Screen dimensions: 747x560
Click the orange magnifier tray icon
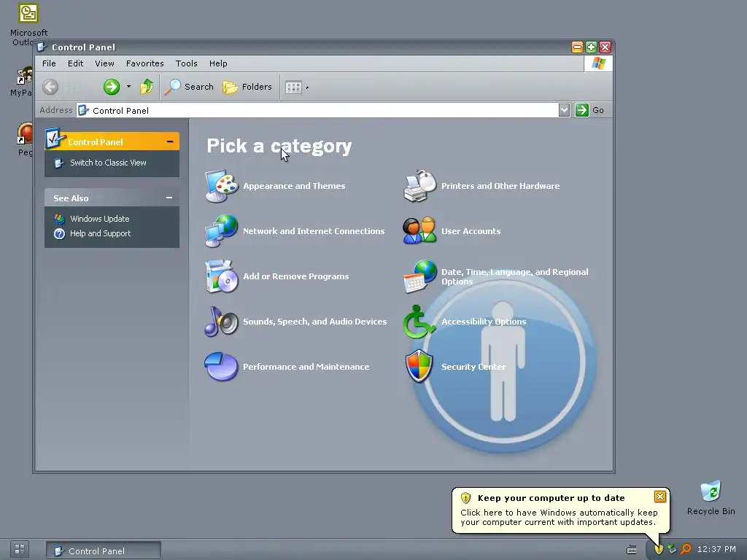(x=686, y=549)
